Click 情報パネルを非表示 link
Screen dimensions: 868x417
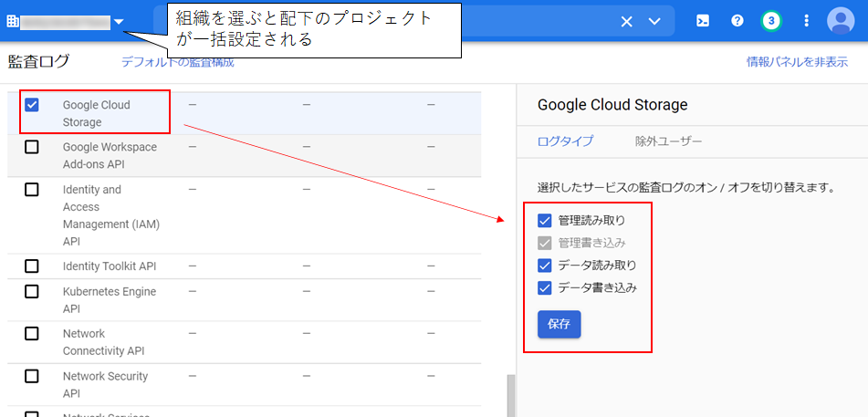(x=797, y=62)
